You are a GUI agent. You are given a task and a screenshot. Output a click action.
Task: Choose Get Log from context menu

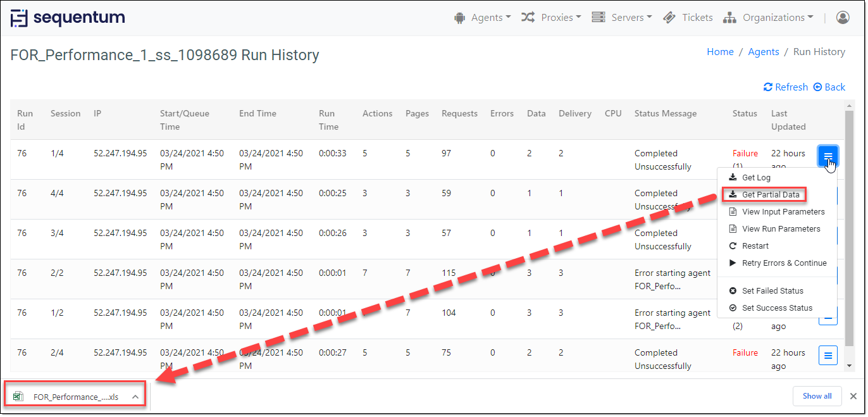pyautogui.click(x=755, y=178)
